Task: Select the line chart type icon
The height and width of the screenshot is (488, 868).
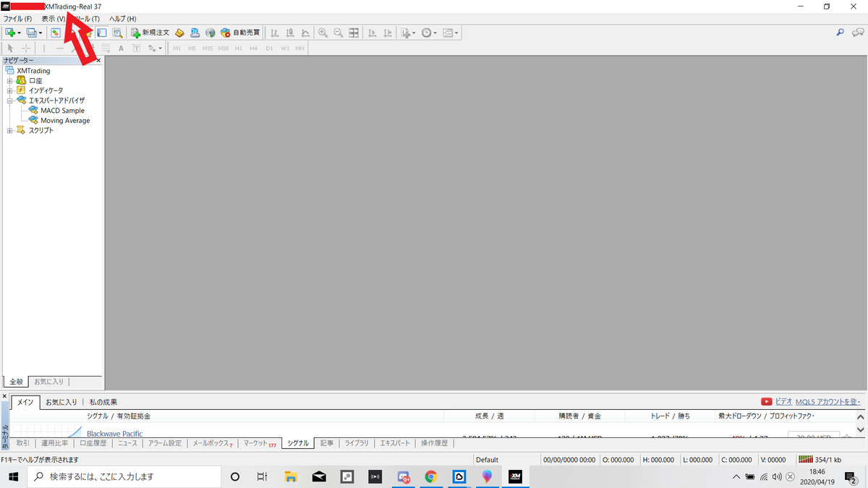Action: pos(305,33)
